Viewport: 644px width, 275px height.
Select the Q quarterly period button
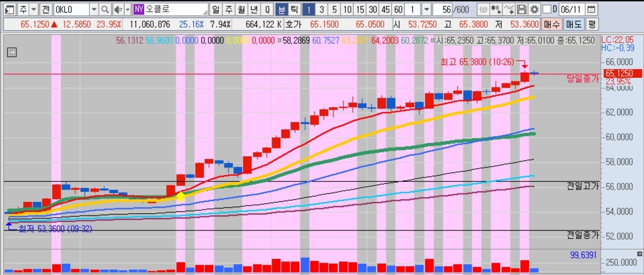coord(267,9)
